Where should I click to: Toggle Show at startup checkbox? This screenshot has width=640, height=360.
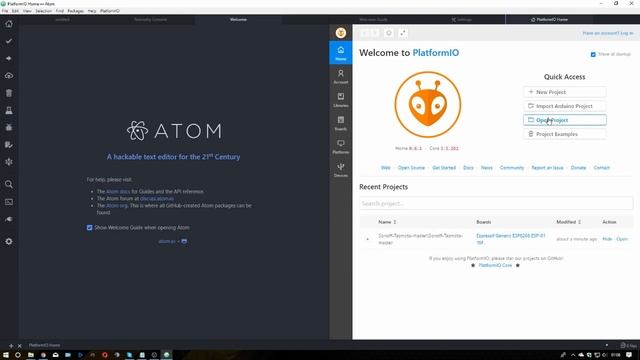pos(593,54)
